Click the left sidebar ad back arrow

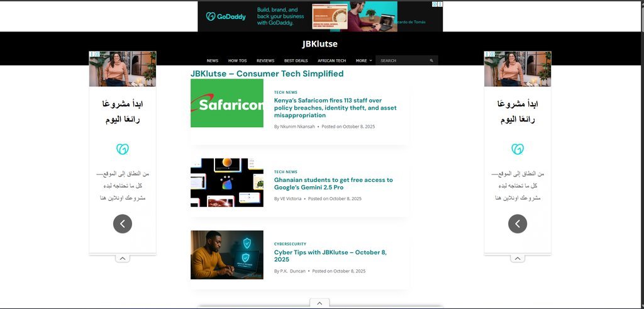pyautogui.click(x=123, y=223)
